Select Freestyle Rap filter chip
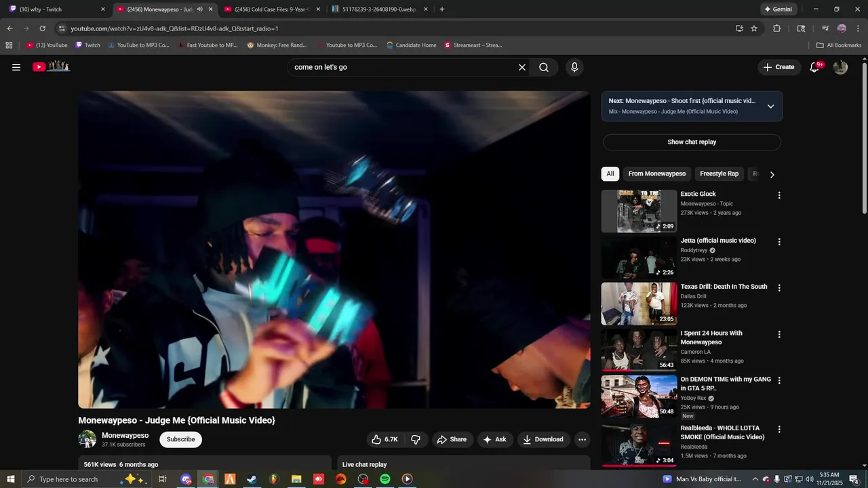The image size is (868, 488). pyautogui.click(x=719, y=174)
